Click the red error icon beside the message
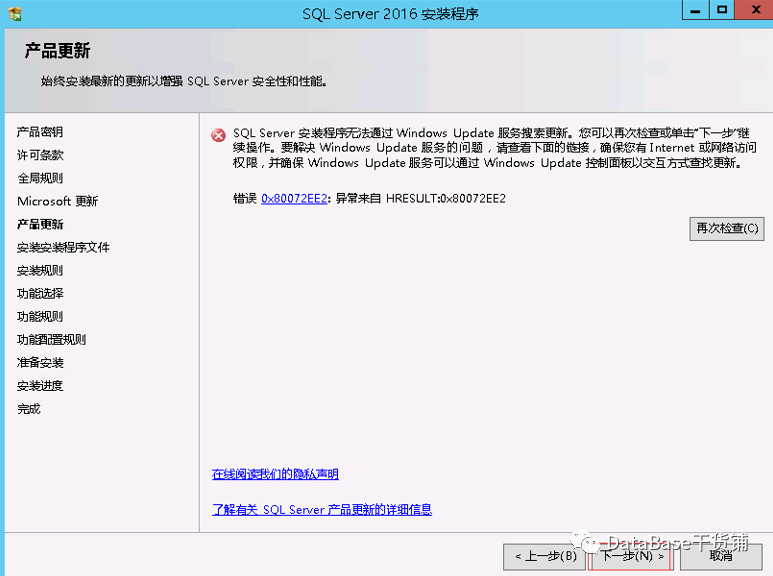The image size is (773, 576). [218, 135]
